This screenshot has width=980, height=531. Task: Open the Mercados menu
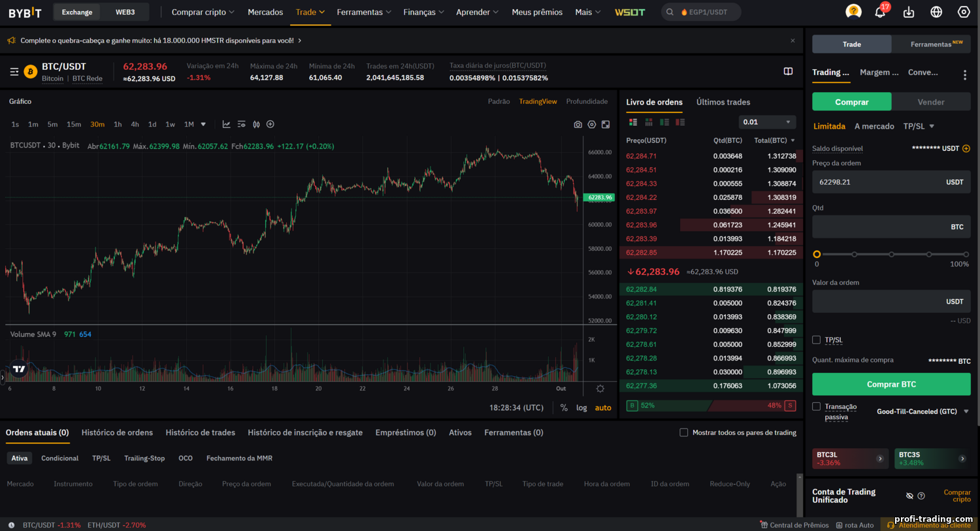click(265, 12)
